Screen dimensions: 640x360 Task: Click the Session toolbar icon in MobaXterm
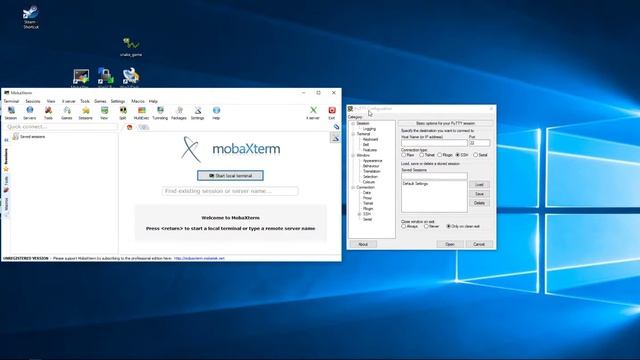click(x=11, y=113)
